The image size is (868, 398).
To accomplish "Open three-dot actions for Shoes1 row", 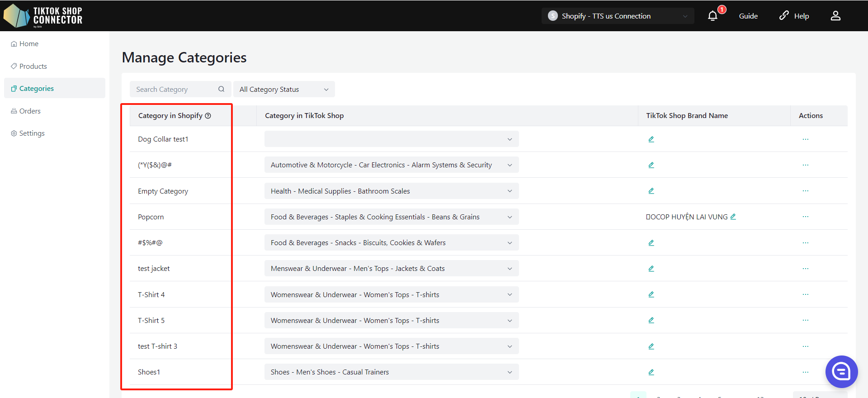I will 805,372.
